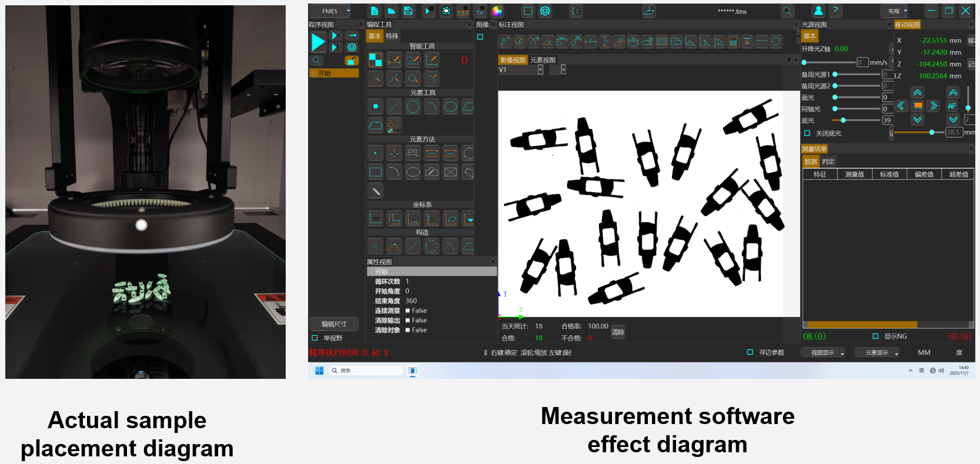This screenshot has height=464, width=980.
Task: Move stage right with double-chevron arrow
Action: point(934,106)
